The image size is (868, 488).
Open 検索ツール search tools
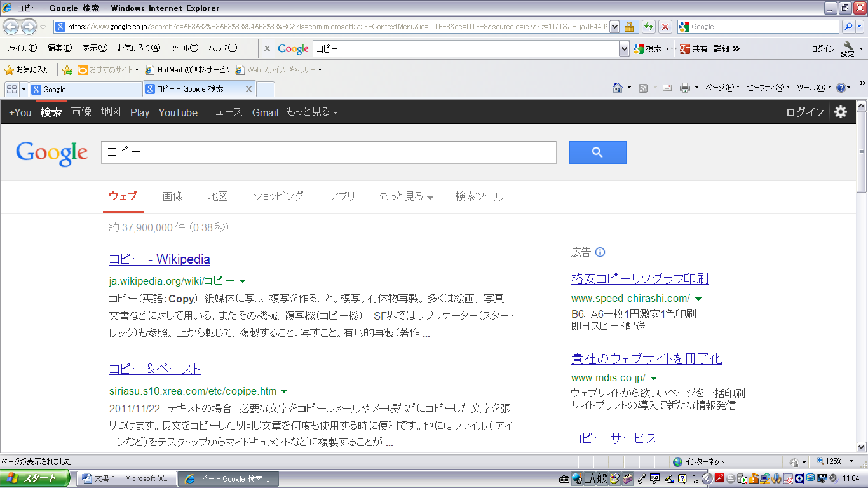479,196
